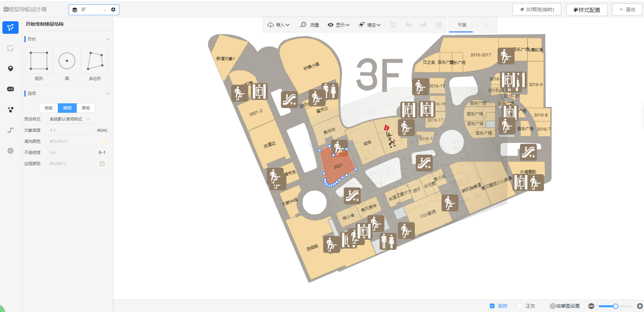The height and width of the screenshot is (312, 644).
Task: Uncheck the 吸附 snap checkbox
Action: [492, 306]
